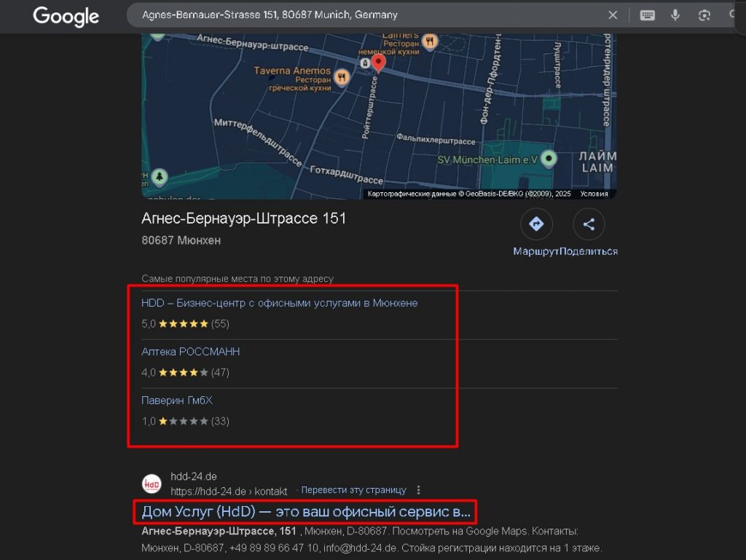Screen dimensions: 746x560
Task: Click the Готхардштрассе street label
Action: click(346, 175)
